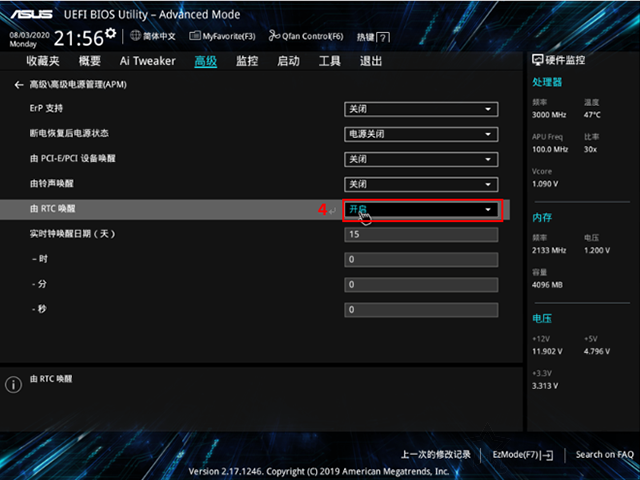Click the settings gear beside the clock
This screenshot has height=480, width=640.
coord(111,33)
